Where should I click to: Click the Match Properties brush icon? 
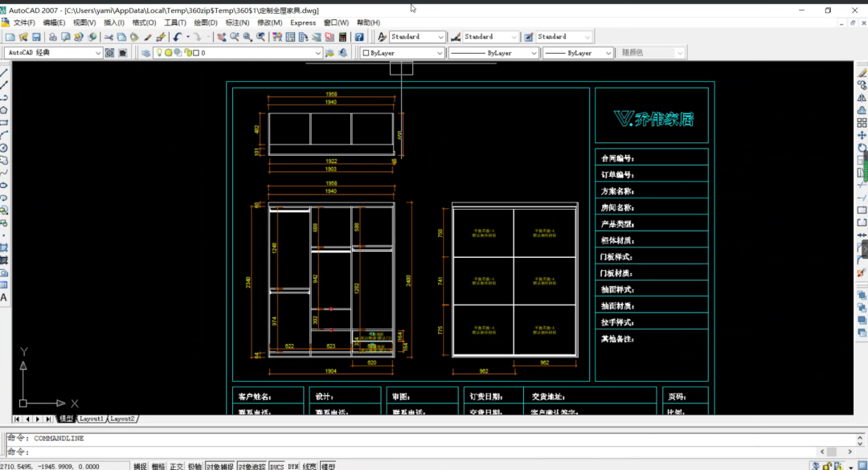coord(148,37)
